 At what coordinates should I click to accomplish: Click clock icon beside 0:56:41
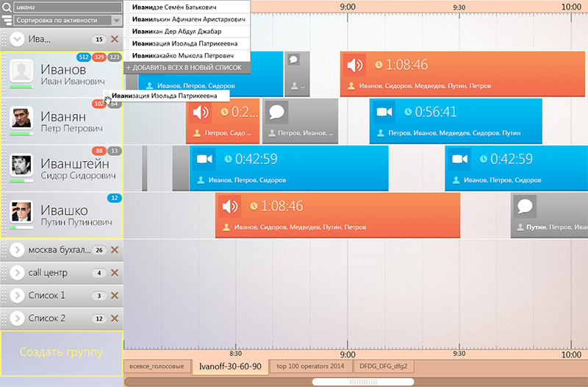[408, 112]
